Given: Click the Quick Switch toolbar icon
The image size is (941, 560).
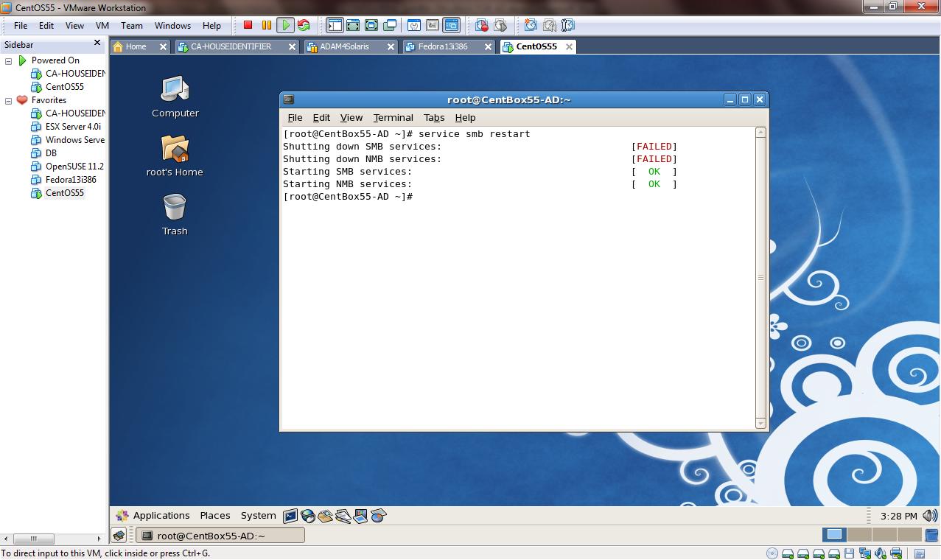Looking at the screenshot, I should 353,25.
